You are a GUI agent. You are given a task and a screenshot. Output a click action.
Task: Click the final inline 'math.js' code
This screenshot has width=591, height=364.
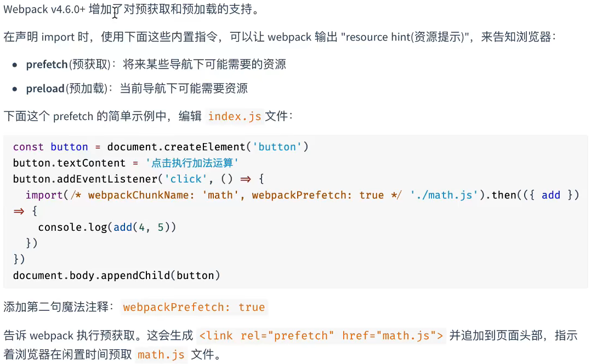pos(161,355)
